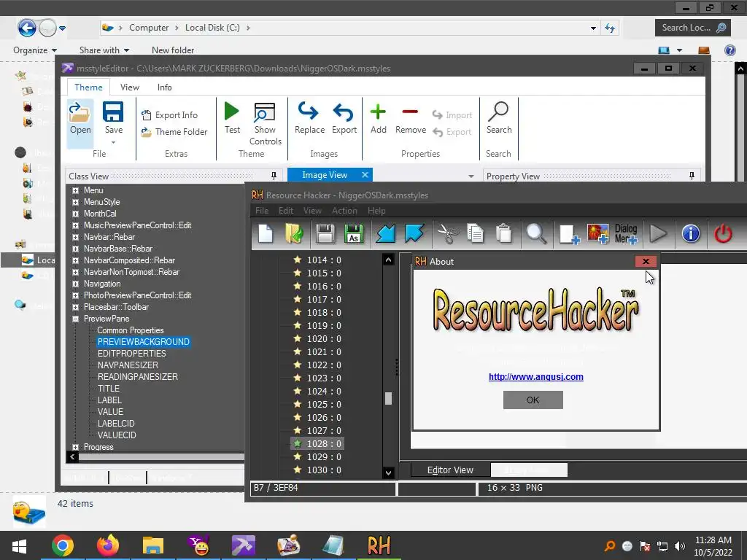Switch to the Theme ribbon tab
The image size is (747, 560).
(x=88, y=87)
